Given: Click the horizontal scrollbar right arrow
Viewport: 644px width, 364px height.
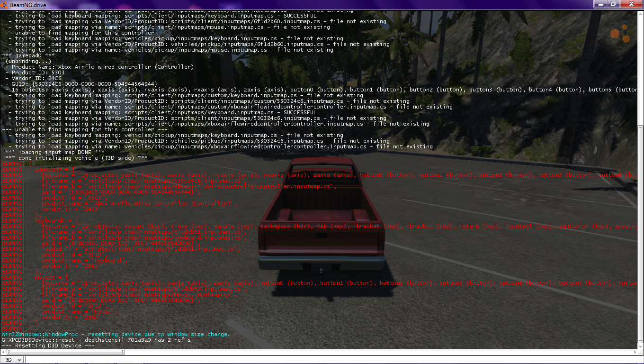Looking at the screenshot, I should click(634, 352).
